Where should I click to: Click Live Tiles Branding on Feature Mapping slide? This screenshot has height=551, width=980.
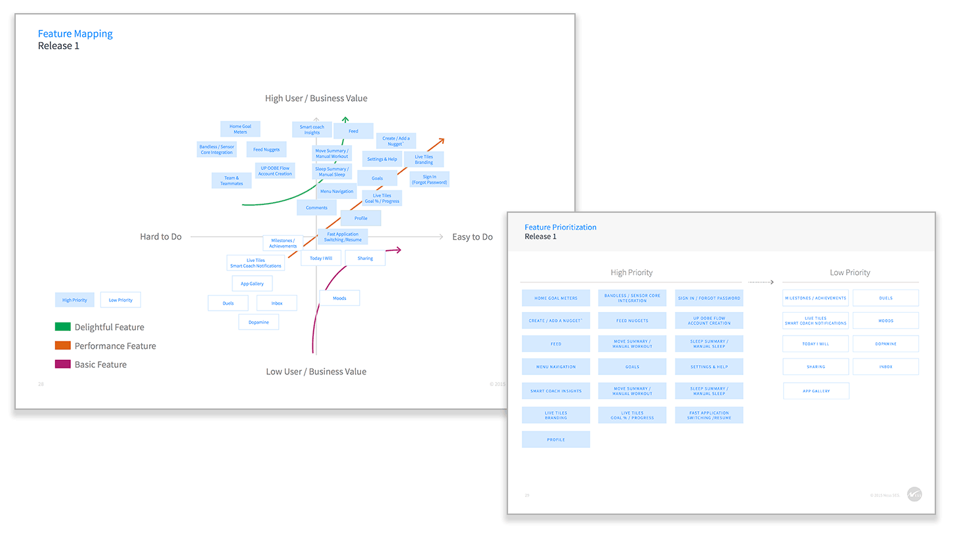(x=423, y=159)
